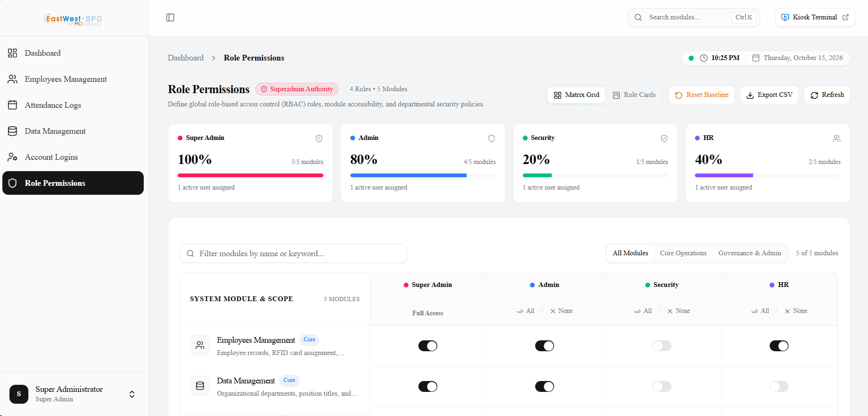Viewport: 868px width, 416px height.
Task: Click the users icon on HR card
Action: coord(837,138)
